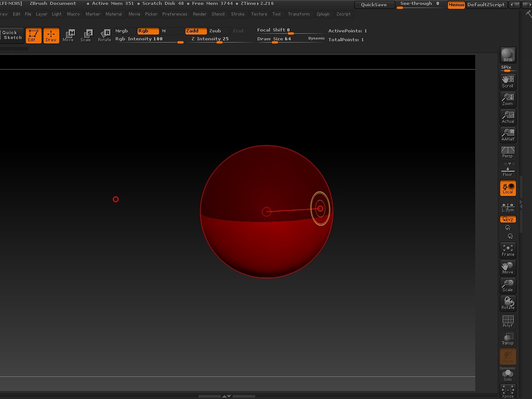Open the Preferences menu
The image size is (532, 399).
tap(175, 14)
